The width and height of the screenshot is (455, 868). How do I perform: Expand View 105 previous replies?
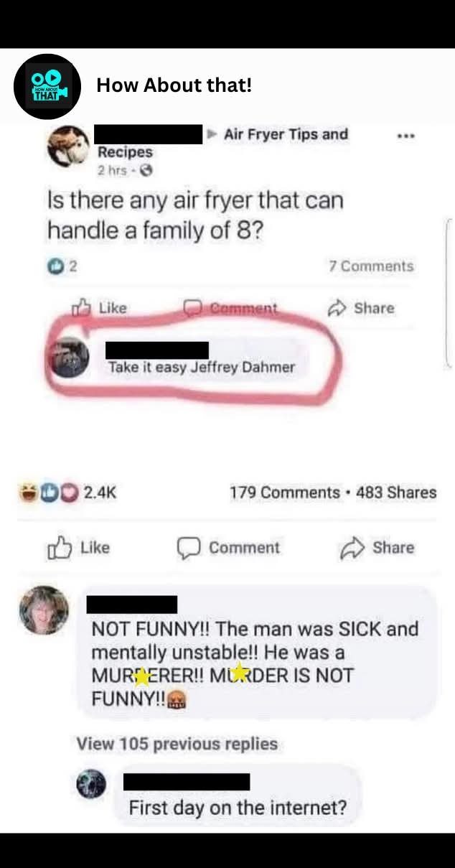177,744
